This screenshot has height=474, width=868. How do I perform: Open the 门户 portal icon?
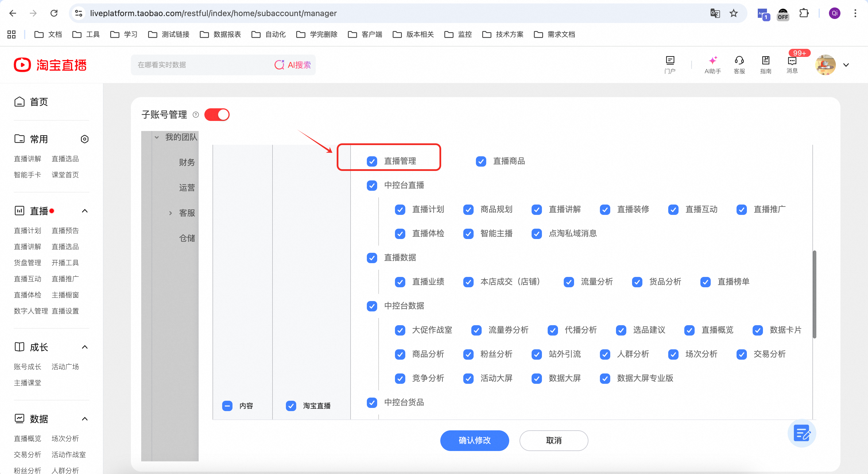pyautogui.click(x=670, y=65)
